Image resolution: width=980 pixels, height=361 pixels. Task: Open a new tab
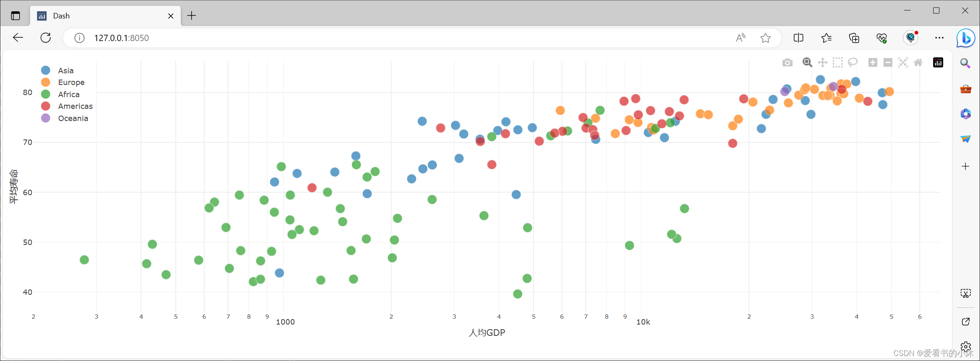point(192,15)
